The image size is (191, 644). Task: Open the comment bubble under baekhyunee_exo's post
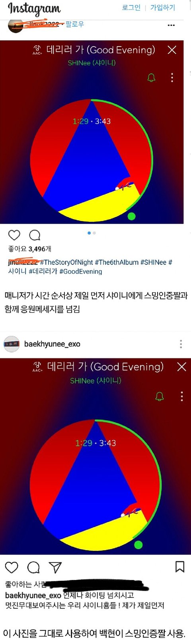coord(33,567)
